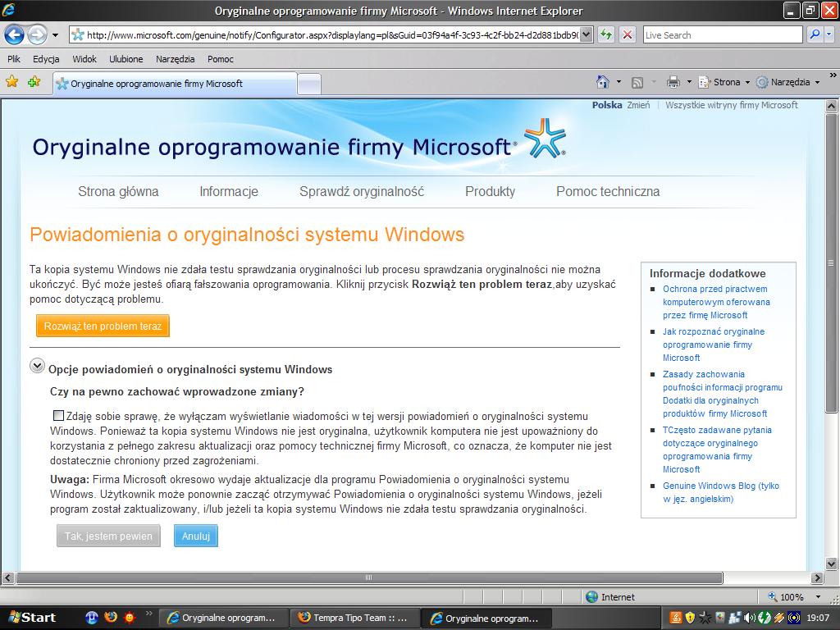Open the Produkty navigation item
Viewport: 840px width, 630px height.
coord(491,191)
